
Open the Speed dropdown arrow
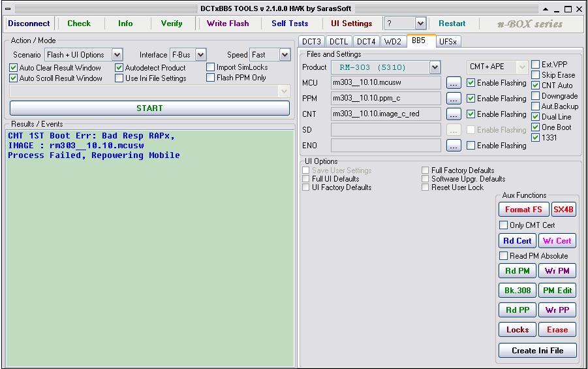[x=285, y=55]
